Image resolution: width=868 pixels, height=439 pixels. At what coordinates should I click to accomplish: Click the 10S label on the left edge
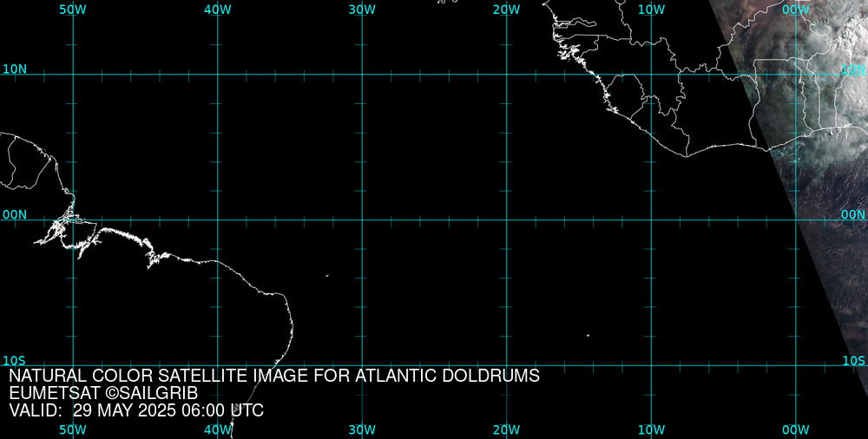coord(14,361)
